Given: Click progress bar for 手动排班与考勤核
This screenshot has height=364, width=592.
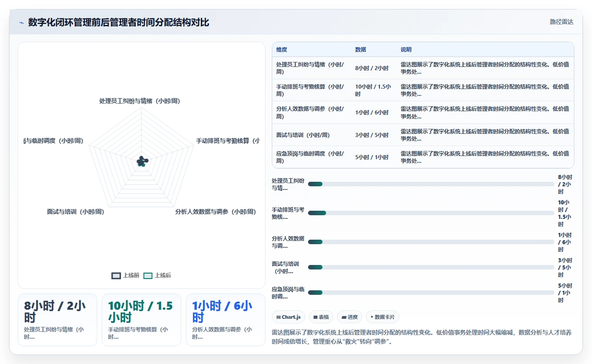Looking at the screenshot, I should coord(431,213).
